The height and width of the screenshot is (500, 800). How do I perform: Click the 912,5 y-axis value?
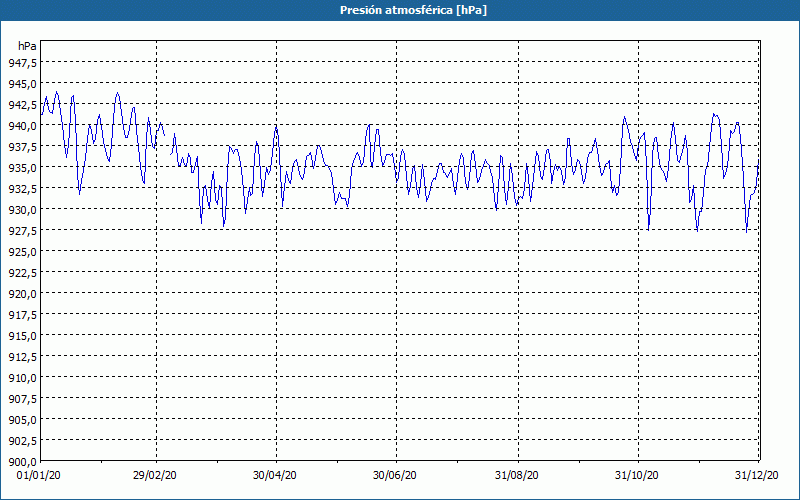(x=22, y=357)
